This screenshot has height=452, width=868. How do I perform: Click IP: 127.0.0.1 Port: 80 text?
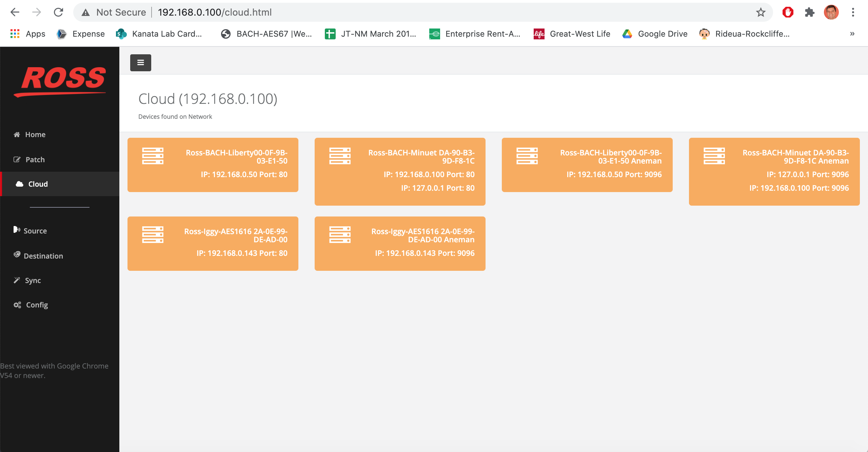(438, 188)
